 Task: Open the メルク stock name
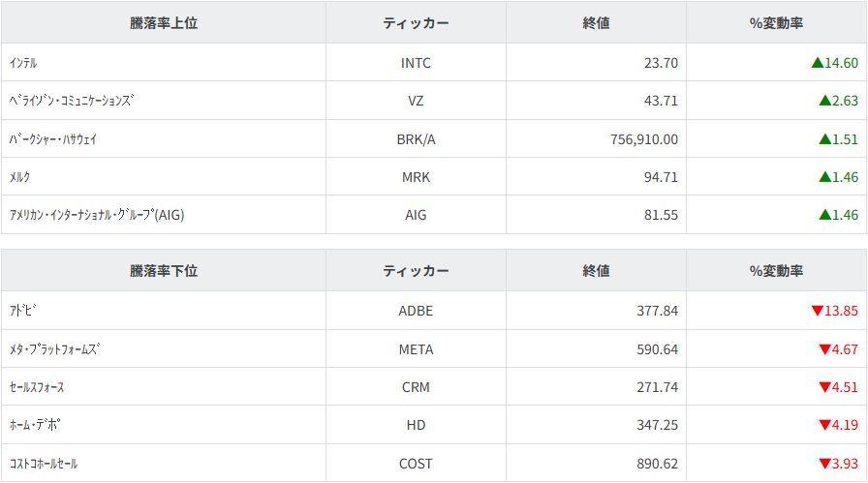(19, 177)
